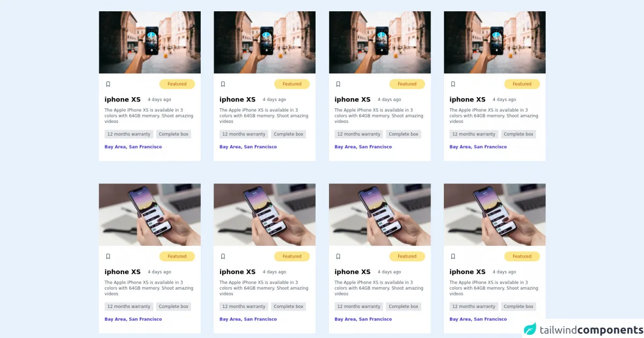The width and height of the screenshot is (644, 338).
Task: Save the fourth top-row card via bookmark
Action: click(x=453, y=84)
